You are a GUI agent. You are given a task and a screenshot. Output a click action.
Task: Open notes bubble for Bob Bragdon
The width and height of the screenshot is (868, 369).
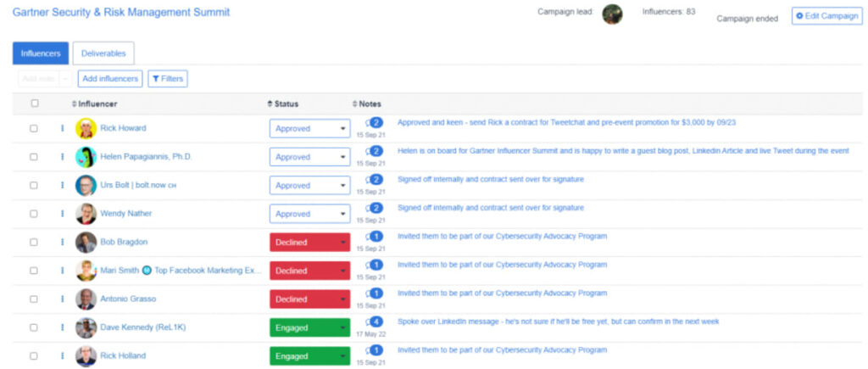point(374,237)
